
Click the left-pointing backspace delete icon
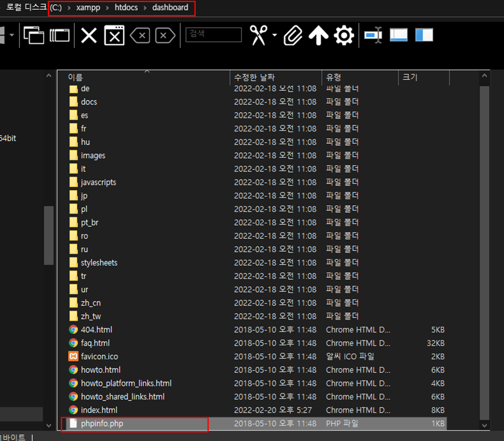tap(140, 36)
